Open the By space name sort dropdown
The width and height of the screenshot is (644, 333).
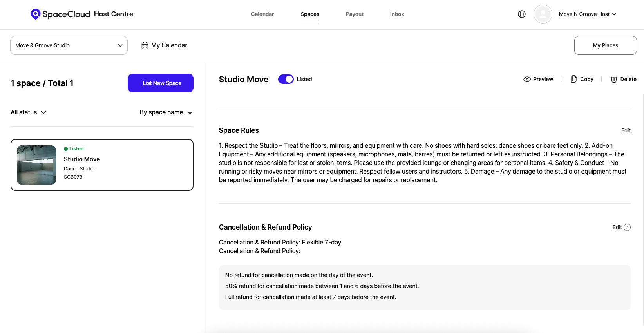click(x=166, y=112)
